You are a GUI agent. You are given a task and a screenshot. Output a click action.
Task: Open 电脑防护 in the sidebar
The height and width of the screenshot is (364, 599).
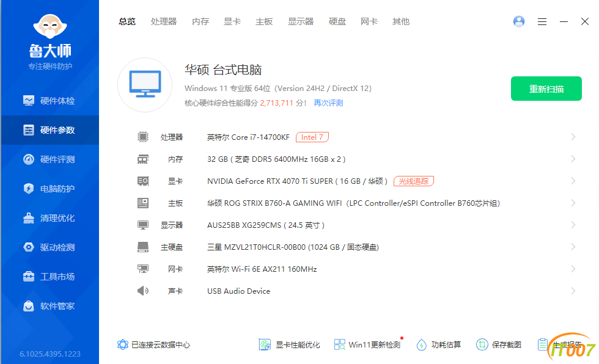[x=50, y=189]
